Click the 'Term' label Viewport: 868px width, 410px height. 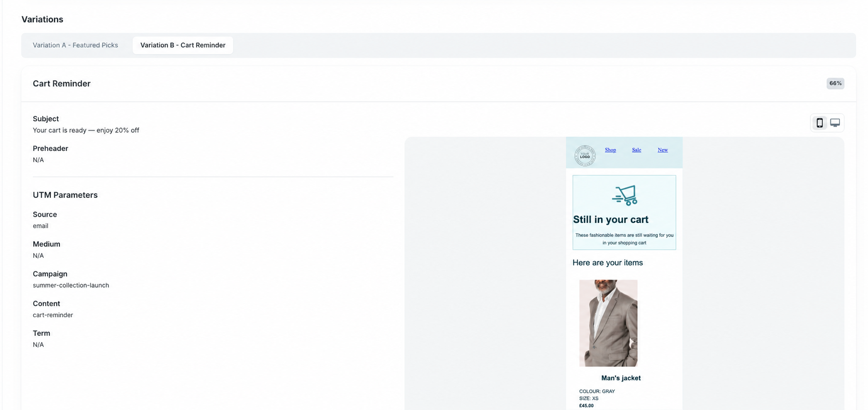click(x=41, y=333)
